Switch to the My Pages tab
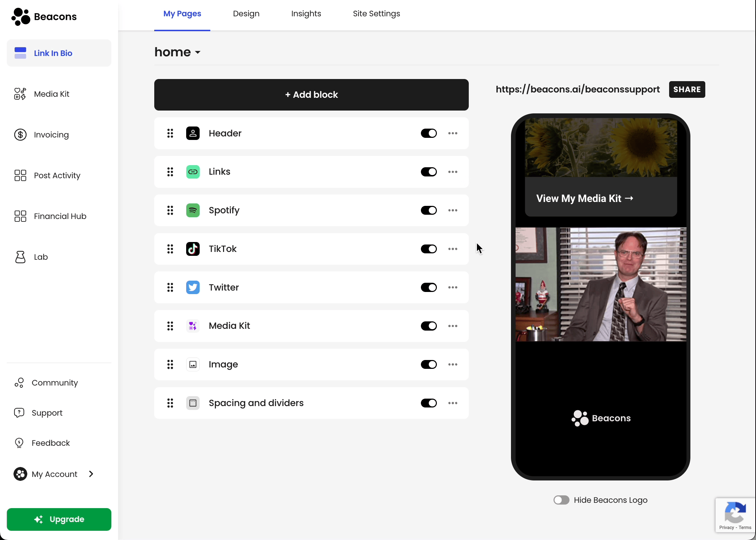 (182, 14)
